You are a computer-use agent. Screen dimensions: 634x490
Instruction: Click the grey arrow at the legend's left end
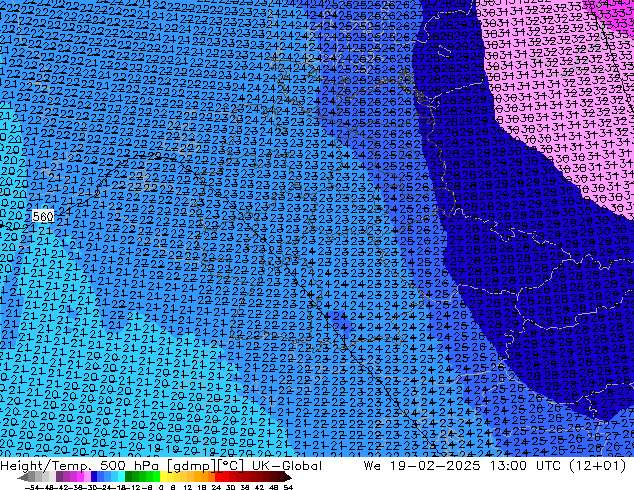(x=23, y=477)
